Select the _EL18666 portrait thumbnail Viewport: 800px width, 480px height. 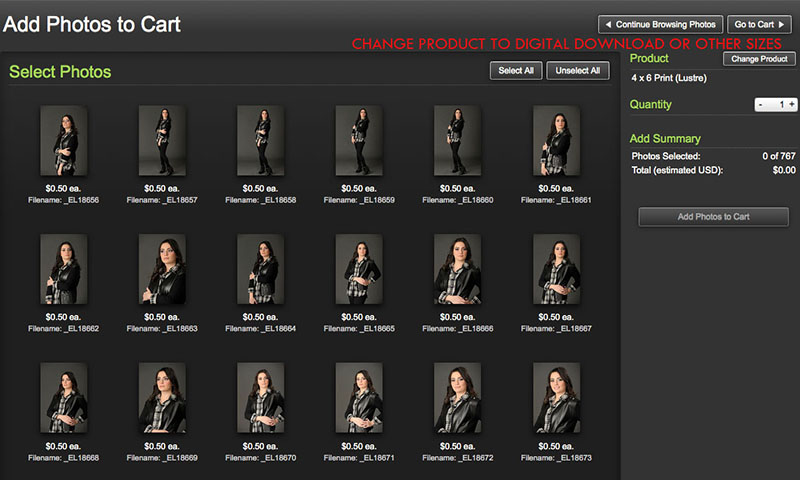[457, 270]
